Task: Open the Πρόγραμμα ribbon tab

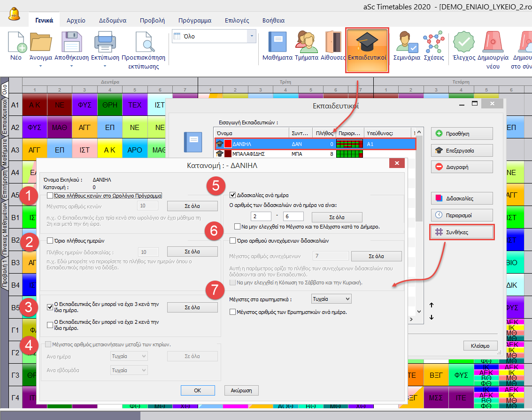Action: pyautogui.click(x=194, y=20)
